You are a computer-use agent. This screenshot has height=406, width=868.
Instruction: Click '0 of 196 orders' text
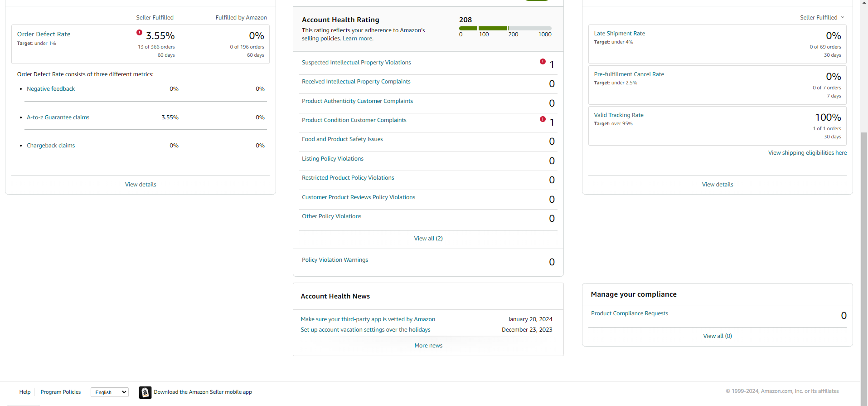click(x=247, y=47)
